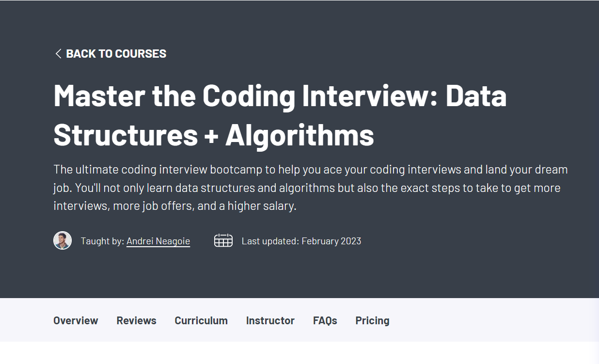
Task: Click the 'Last updated: February 2023' text
Action: pos(301,241)
